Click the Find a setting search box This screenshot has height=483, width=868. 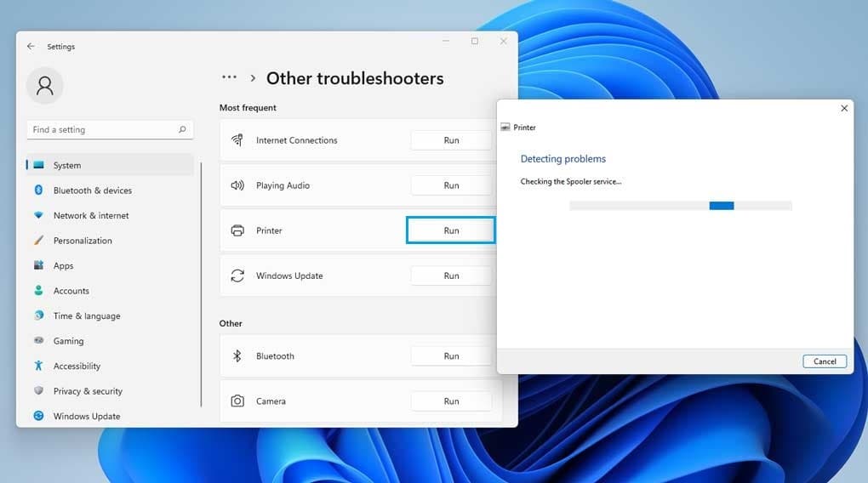point(110,129)
